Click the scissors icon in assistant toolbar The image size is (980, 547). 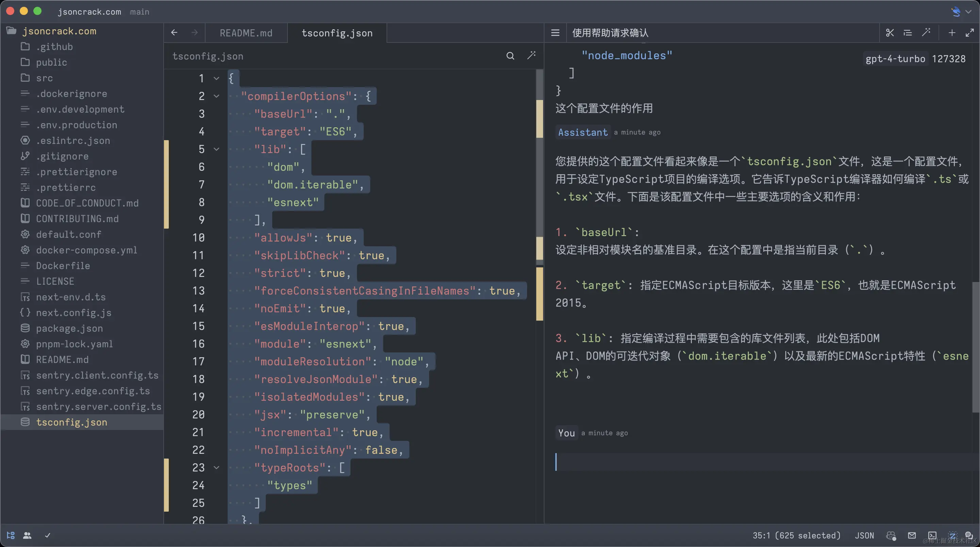(889, 33)
